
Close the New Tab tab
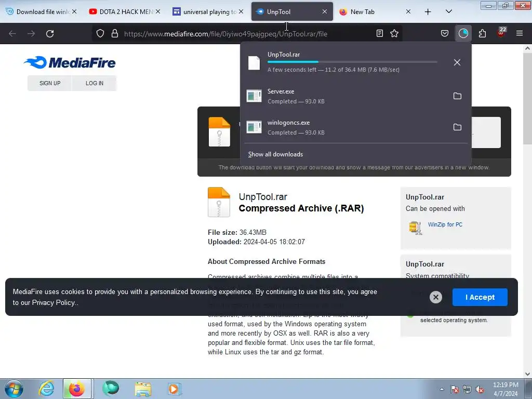pyautogui.click(x=408, y=11)
